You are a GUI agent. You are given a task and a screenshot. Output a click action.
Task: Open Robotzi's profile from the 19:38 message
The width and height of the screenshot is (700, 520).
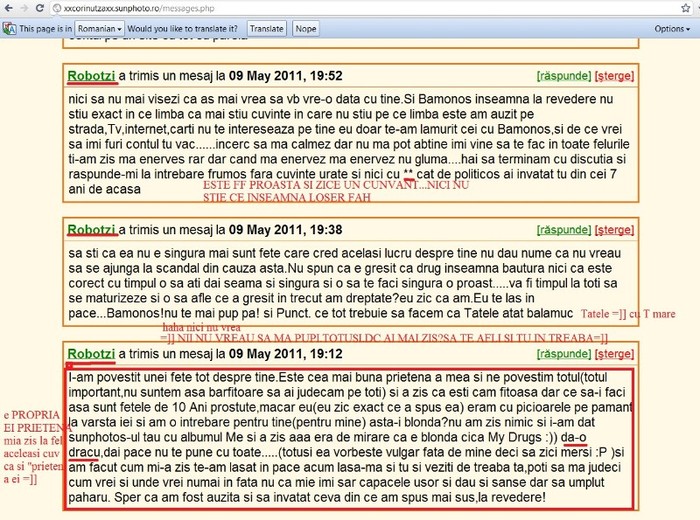point(91,229)
